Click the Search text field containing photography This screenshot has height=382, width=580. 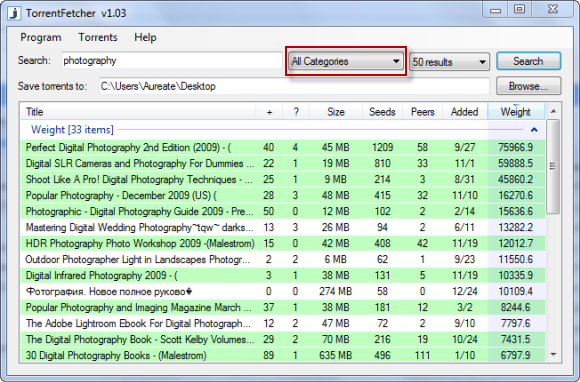(172, 61)
